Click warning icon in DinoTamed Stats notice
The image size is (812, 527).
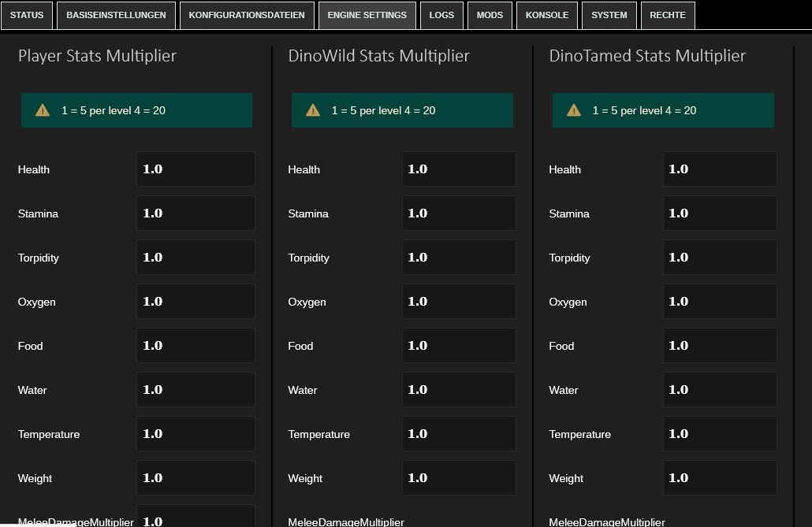tap(574, 110)
